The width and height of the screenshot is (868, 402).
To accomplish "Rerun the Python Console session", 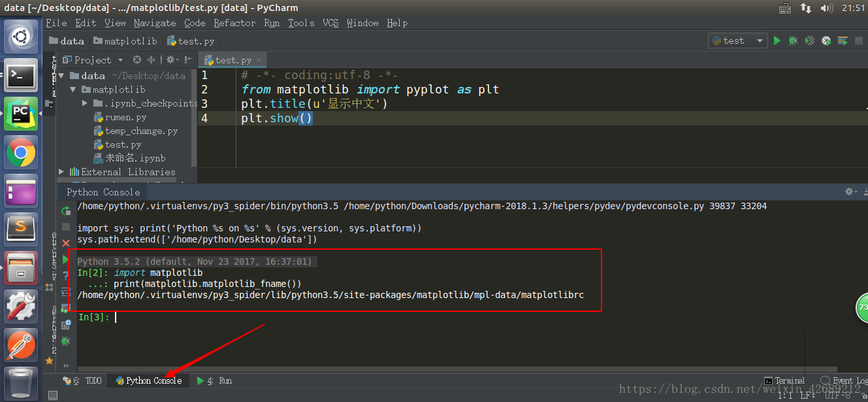I will 66,211.
